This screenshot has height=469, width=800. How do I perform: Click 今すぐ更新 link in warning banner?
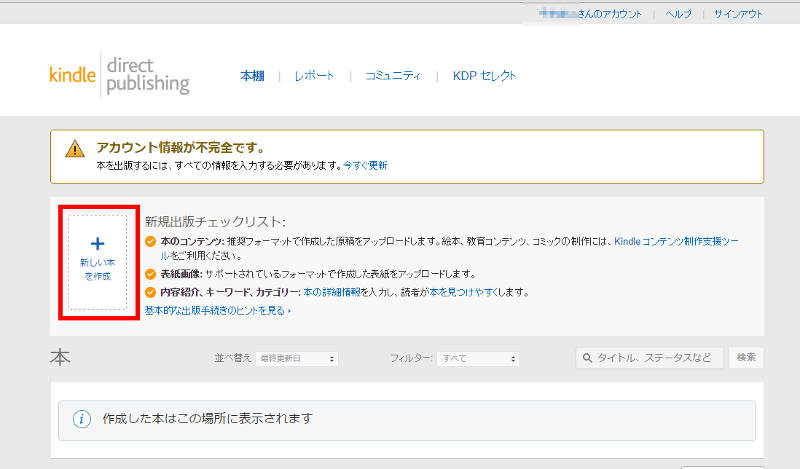[365, 165]
